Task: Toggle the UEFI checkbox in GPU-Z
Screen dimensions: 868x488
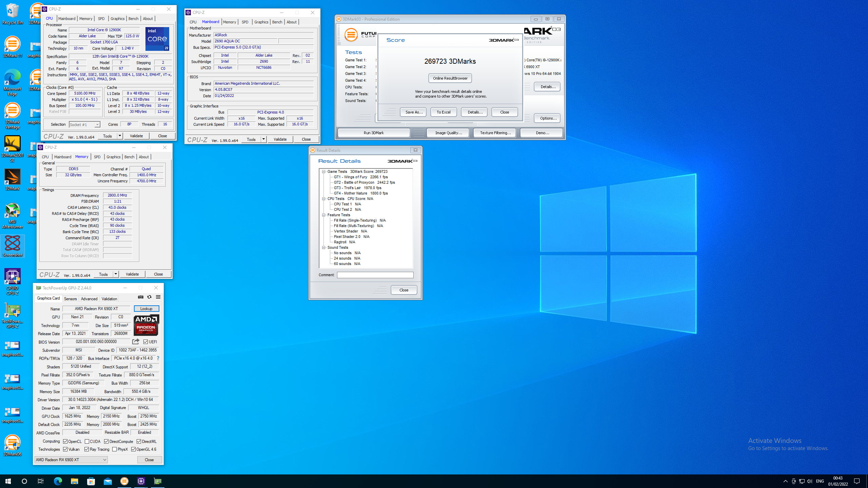Action: [x=145, y=342]
